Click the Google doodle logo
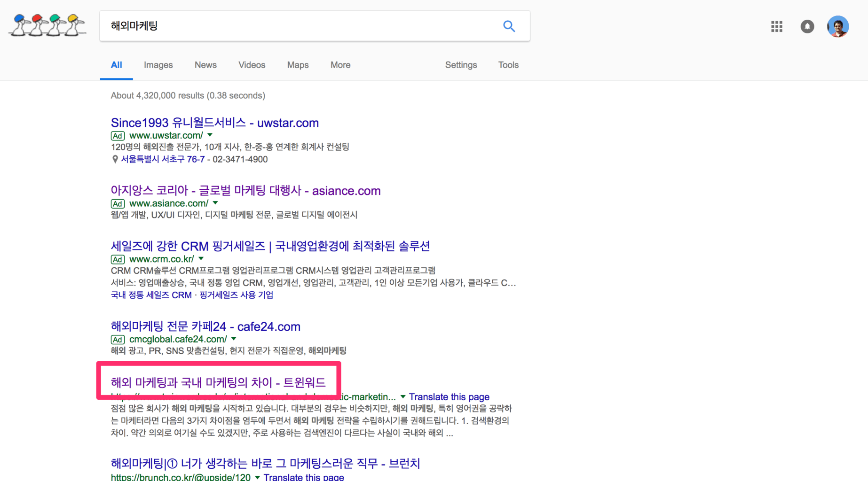 pos(47,25)
